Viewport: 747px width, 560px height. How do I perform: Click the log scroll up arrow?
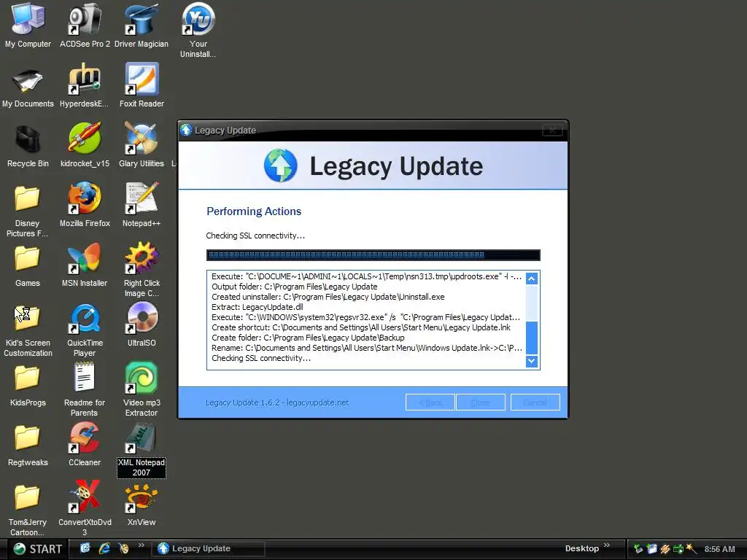(x=532, y=278)
